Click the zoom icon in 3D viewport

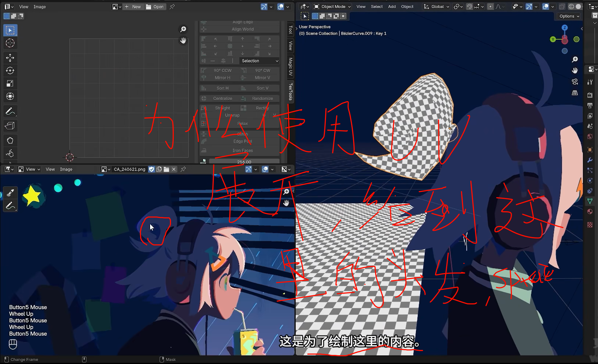575,59
